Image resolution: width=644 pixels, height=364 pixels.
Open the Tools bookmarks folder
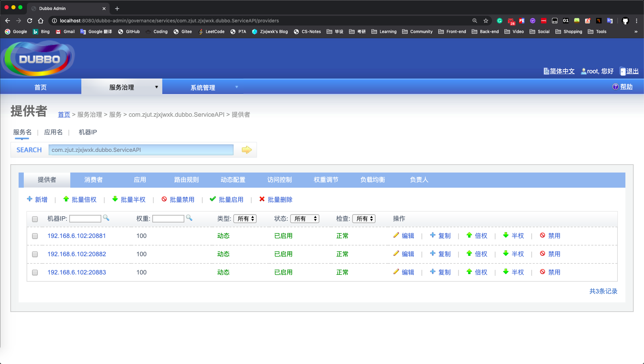coord(597,32)
